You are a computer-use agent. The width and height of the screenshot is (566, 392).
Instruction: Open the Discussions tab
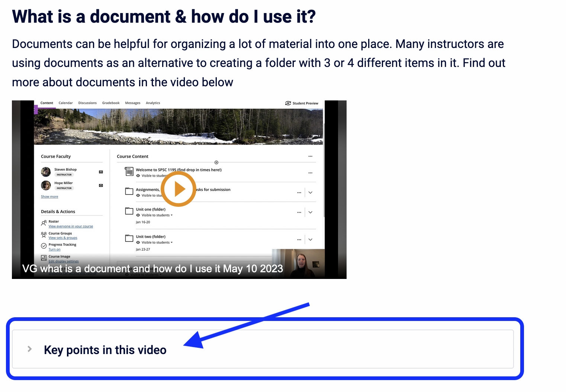pos(87,103)
